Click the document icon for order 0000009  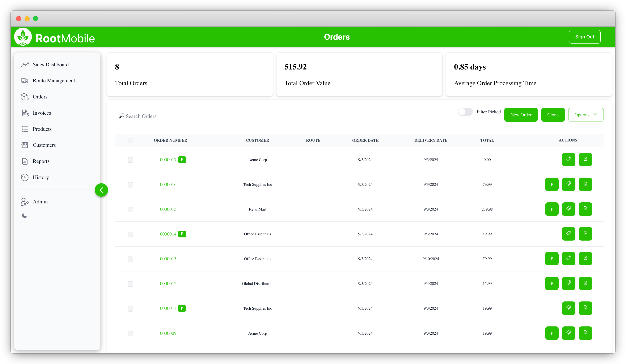click(x=585, y=333)
